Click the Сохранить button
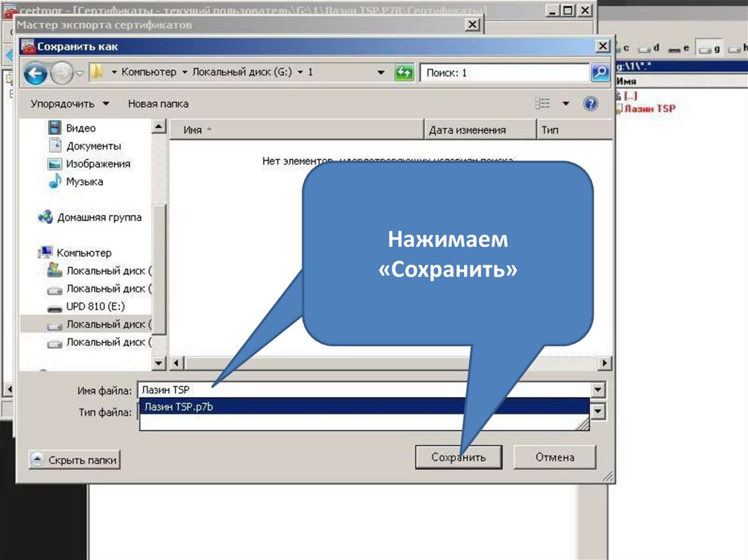The height and width of the screenshot is (560, 748). (x=459, y=458)
